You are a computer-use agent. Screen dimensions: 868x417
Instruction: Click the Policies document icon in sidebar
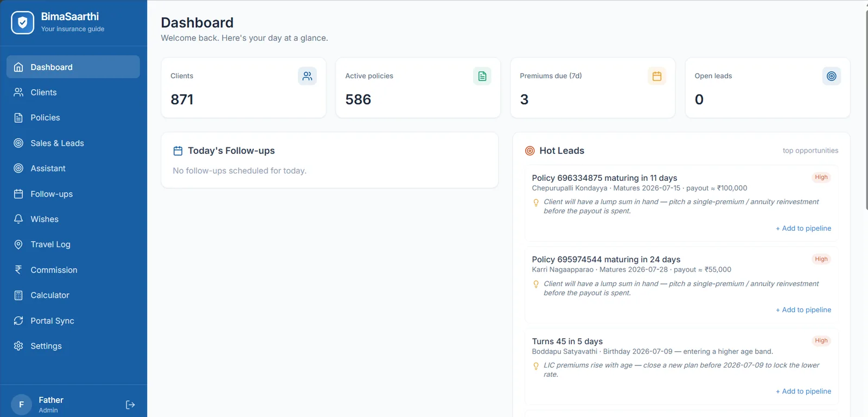[x=18, y=118]
